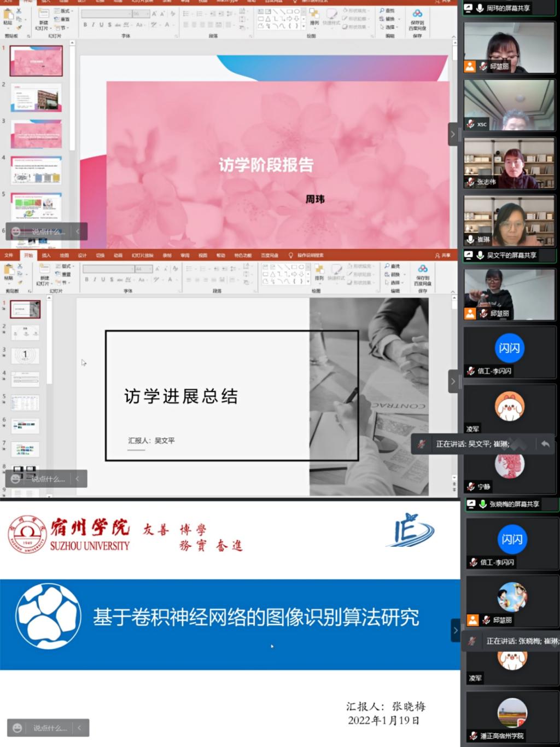This screenshot has width=560, height=747.
Task: Collapse participant sidebar arrow beside 周玮's slide
Action: [x=452, y=134]
